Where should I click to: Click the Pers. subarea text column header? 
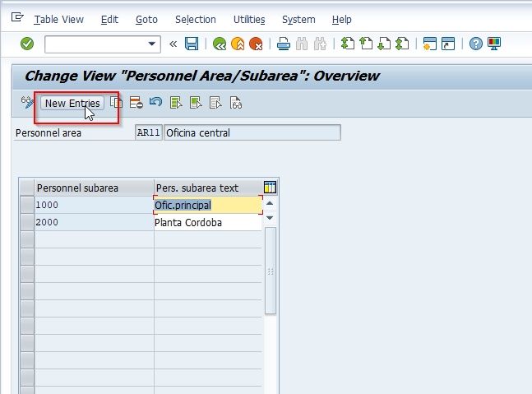208,188
